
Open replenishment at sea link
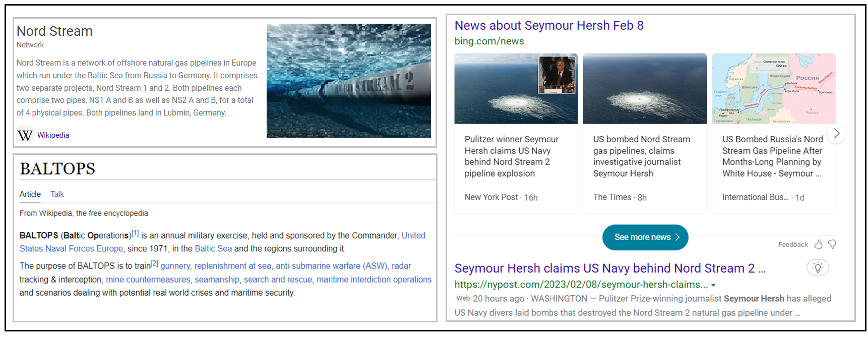[x=233, y=266]
